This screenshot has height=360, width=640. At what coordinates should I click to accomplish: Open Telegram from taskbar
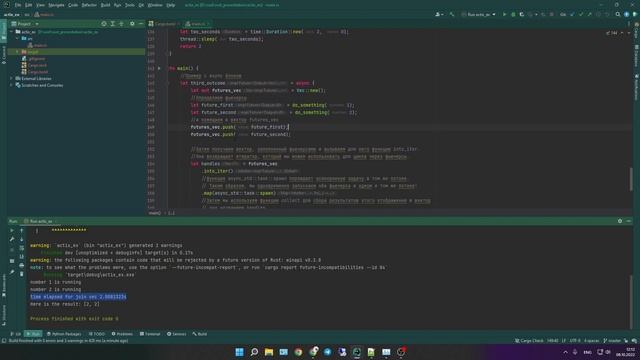click(327, 352)
